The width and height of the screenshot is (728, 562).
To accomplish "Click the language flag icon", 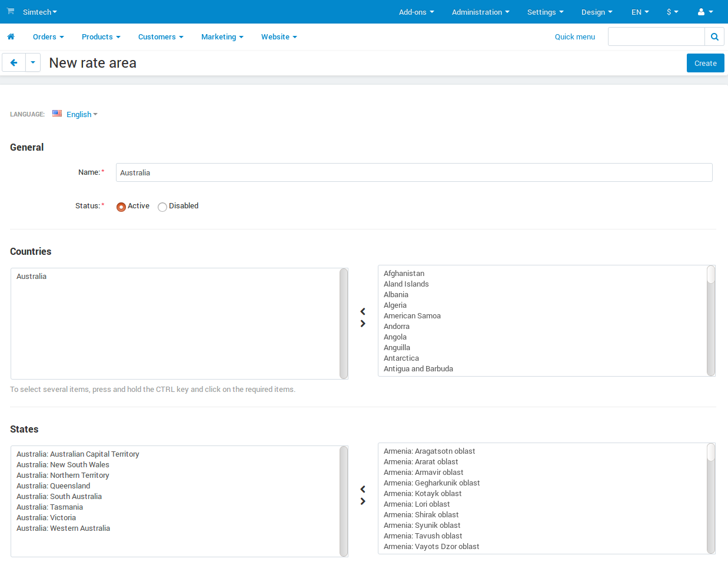I will click(57, 114).
